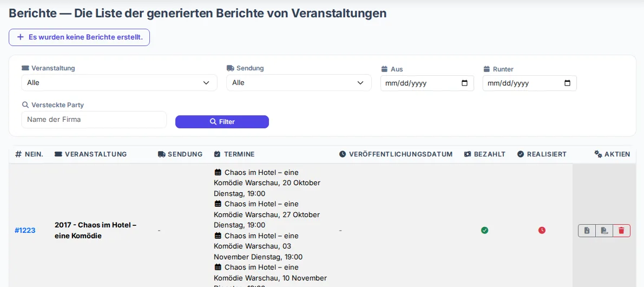The width and height of the screenshot is (644, 287).
Task: Click the calendar icon of the 03 November date entry
Action: 218,236
